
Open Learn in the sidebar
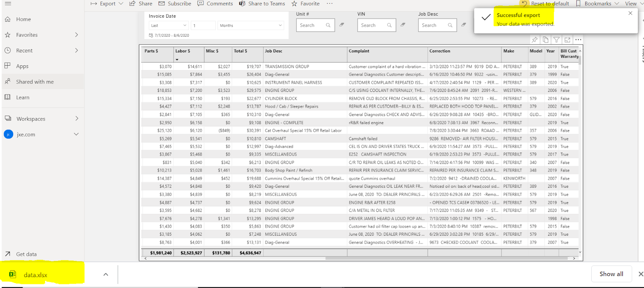(23, 97)
